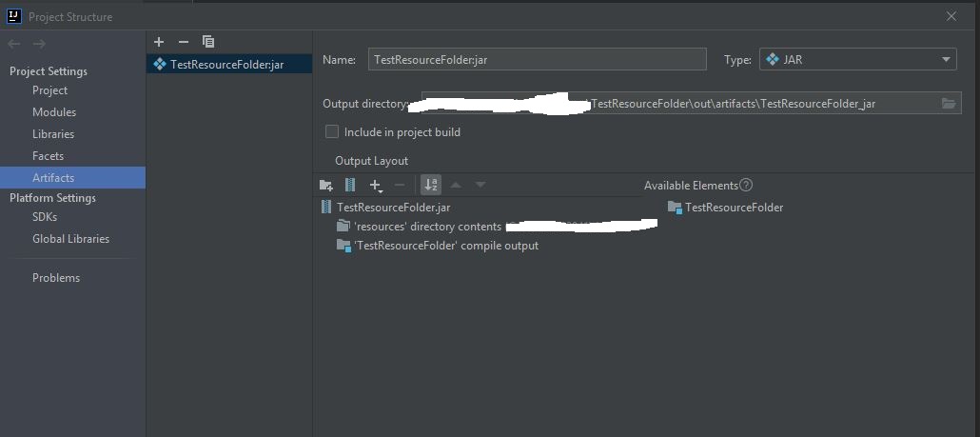Open Project settings page
Viewport: 980px width, 437px height.
click(x=50, y=90)
